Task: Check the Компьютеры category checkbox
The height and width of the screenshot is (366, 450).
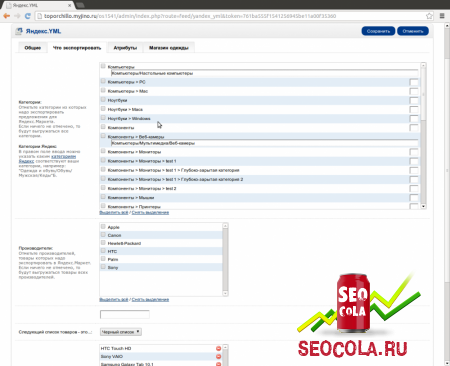Action: tap(103, 66)
